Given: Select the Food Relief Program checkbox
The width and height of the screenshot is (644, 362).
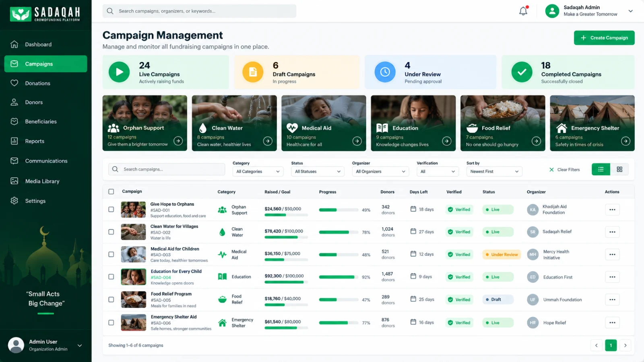Looking at the screenshot, I should [x=111, y=299].
